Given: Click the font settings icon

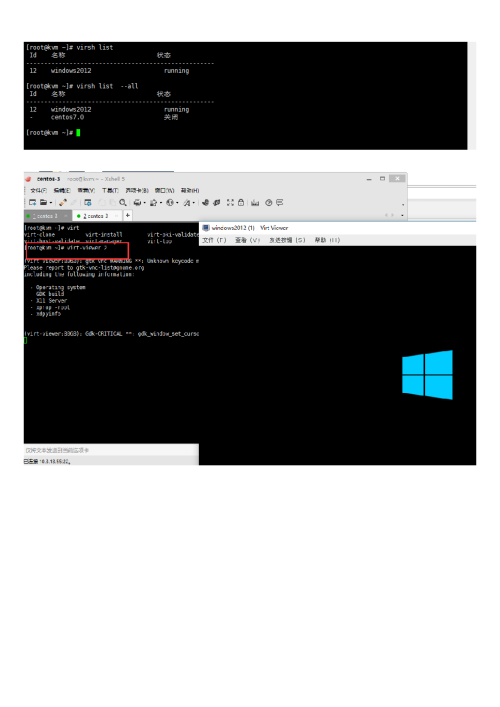Looking at the screenshot, I should coord(187,202).
